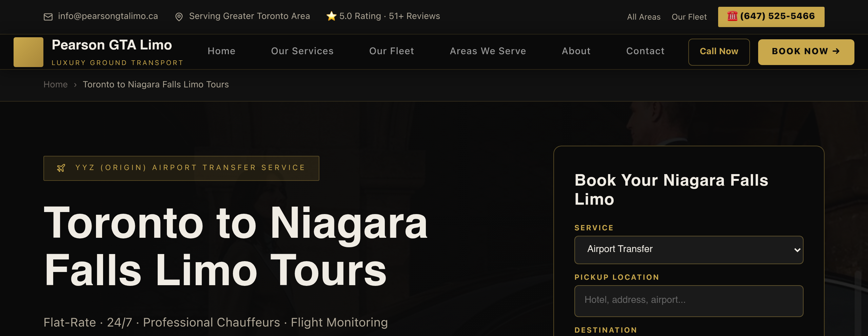Click the PICKUP LOCATION field label
Viewport: 868px width, 336px height.
(x=617, y=277)
